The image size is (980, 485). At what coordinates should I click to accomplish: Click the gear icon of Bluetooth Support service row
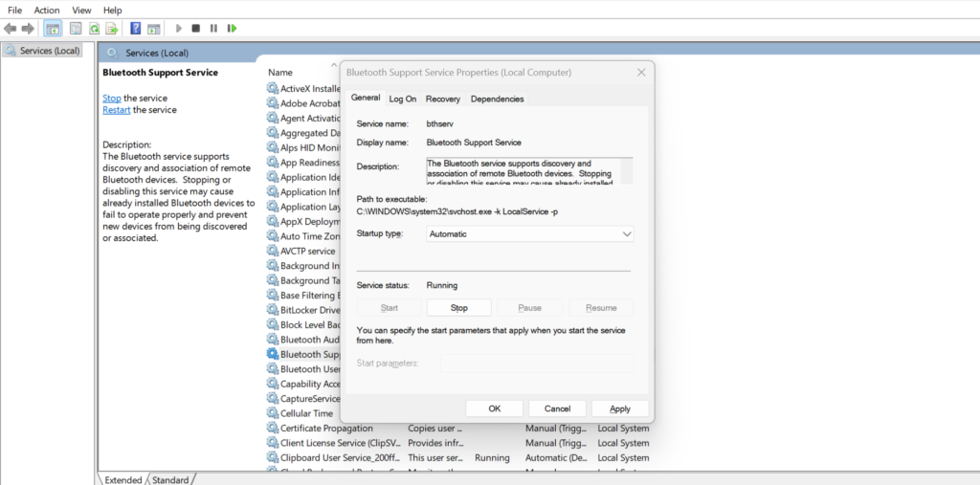click(x=273, y=354)
